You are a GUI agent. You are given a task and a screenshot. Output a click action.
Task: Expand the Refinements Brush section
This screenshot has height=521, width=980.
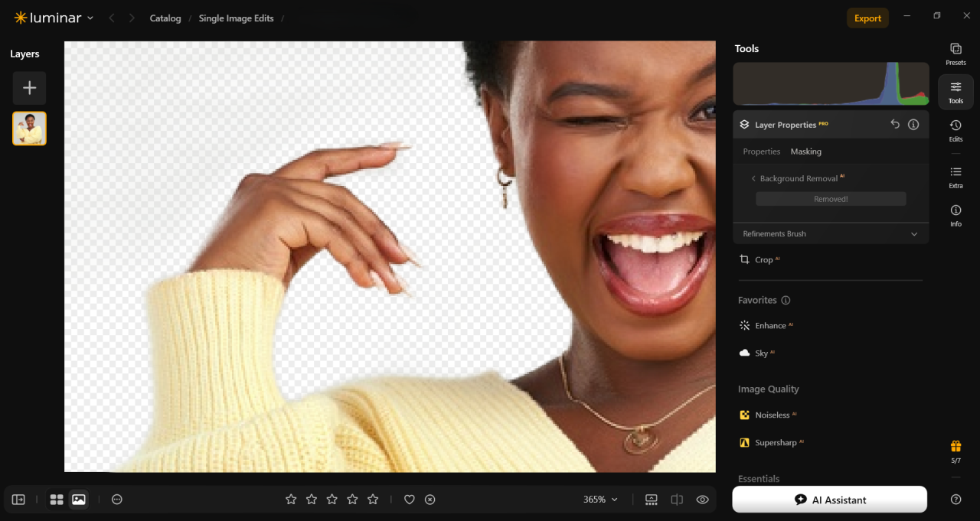(x=831, y=233)
